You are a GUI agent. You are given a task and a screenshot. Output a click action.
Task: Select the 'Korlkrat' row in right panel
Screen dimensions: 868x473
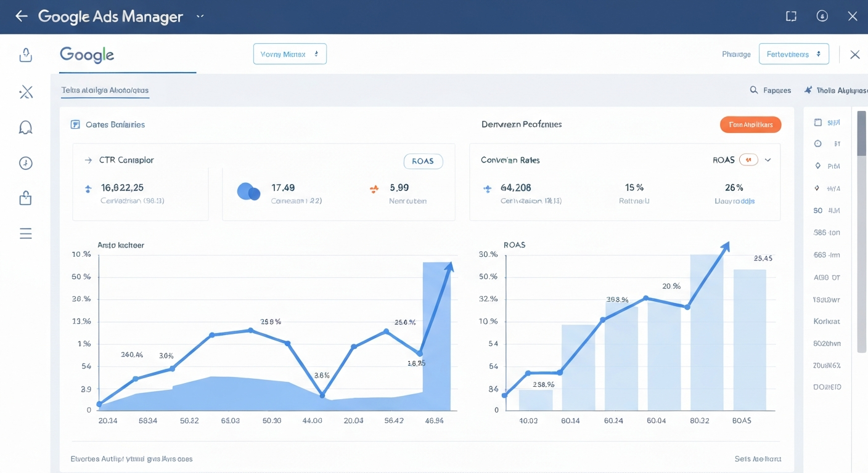point(827,321)
